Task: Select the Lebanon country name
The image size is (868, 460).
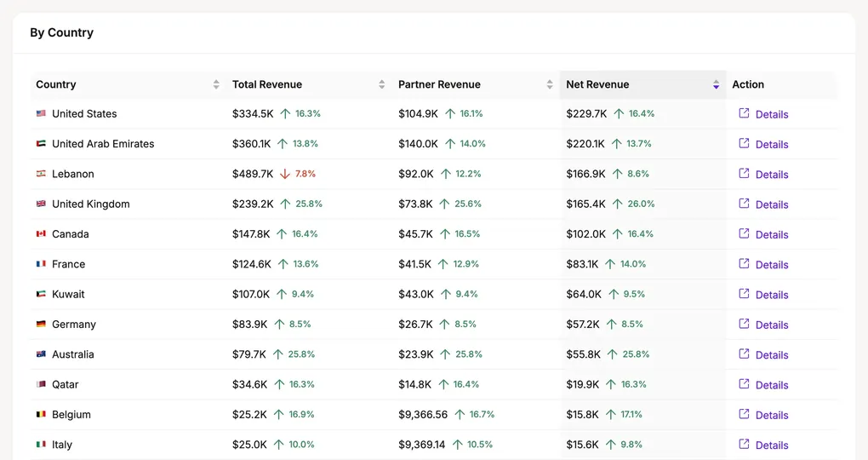Action: [x=73, y=174]
